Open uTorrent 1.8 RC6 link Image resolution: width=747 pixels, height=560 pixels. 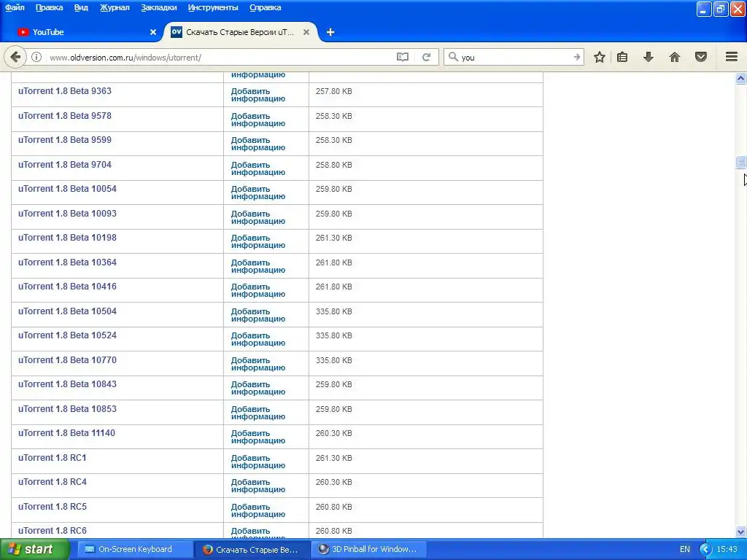tap(53, 531)
